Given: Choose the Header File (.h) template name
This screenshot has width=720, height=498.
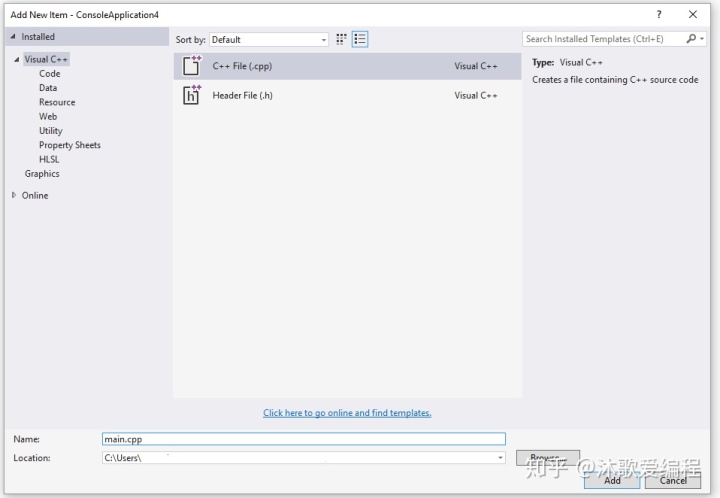Looking at the screenshot, I should (242, 95).
